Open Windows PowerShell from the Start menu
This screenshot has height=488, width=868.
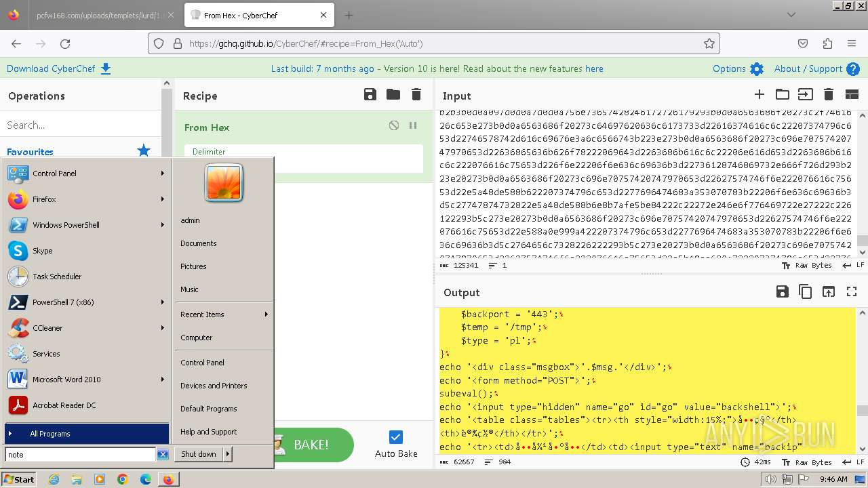pos(87,225)
